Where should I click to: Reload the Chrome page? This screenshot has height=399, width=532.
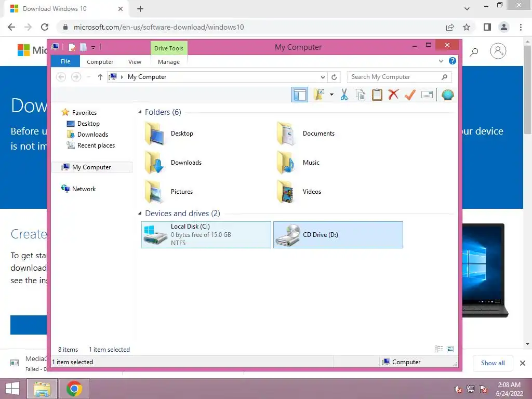pyautogui.click(x=45, y=27)
